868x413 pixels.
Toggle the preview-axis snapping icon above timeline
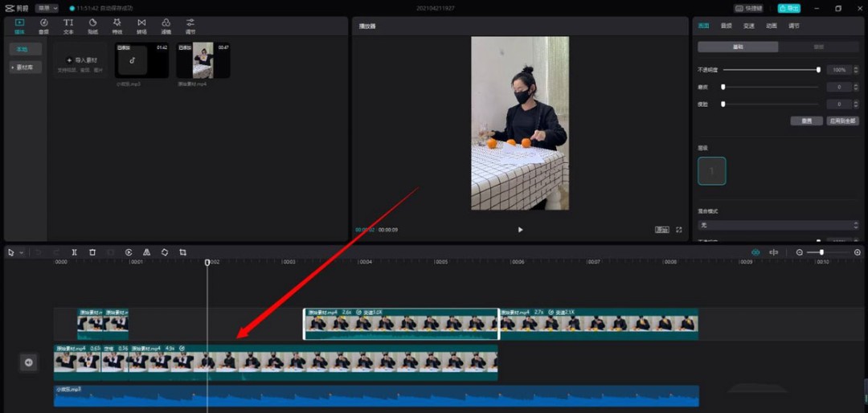(x=774, y=252)
